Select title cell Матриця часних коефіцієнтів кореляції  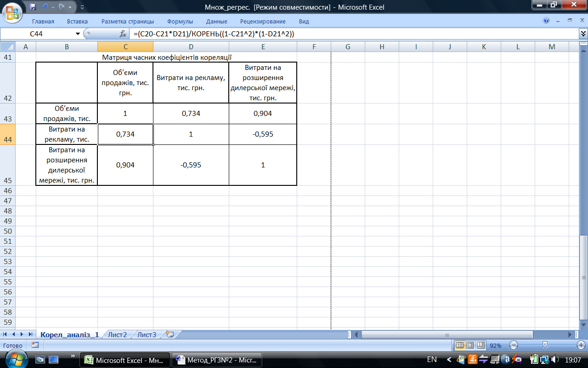pyautogui.click(x=167, y=57)
